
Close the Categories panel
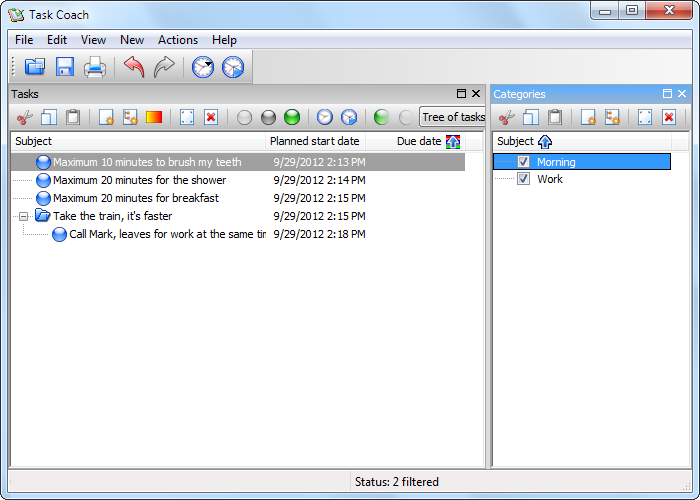click(682, 93)
